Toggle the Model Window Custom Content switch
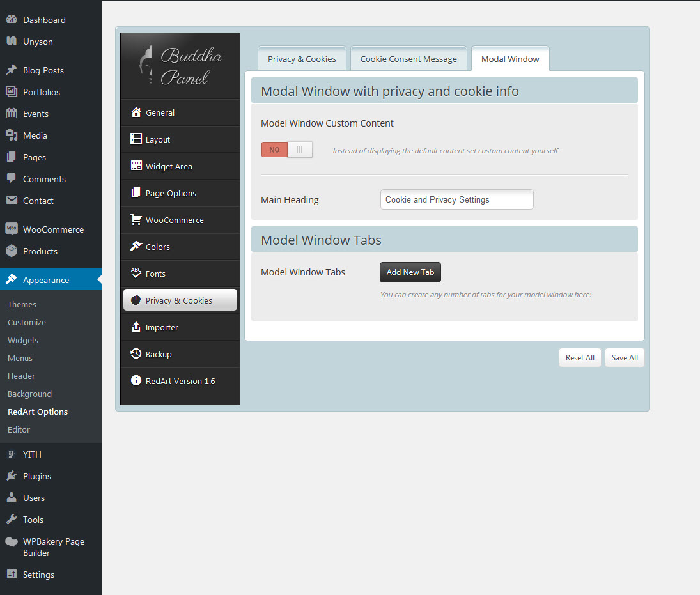Image resolution: width=700 pixels, height=595 pixels. click(287, 150)
